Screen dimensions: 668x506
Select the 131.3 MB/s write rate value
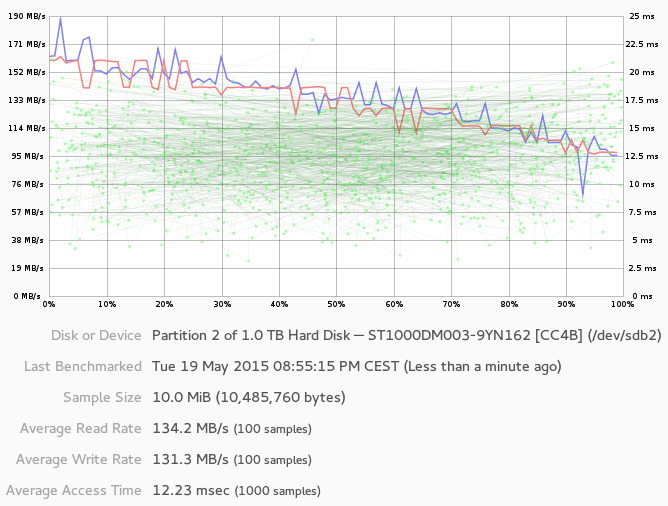point(190,460)
